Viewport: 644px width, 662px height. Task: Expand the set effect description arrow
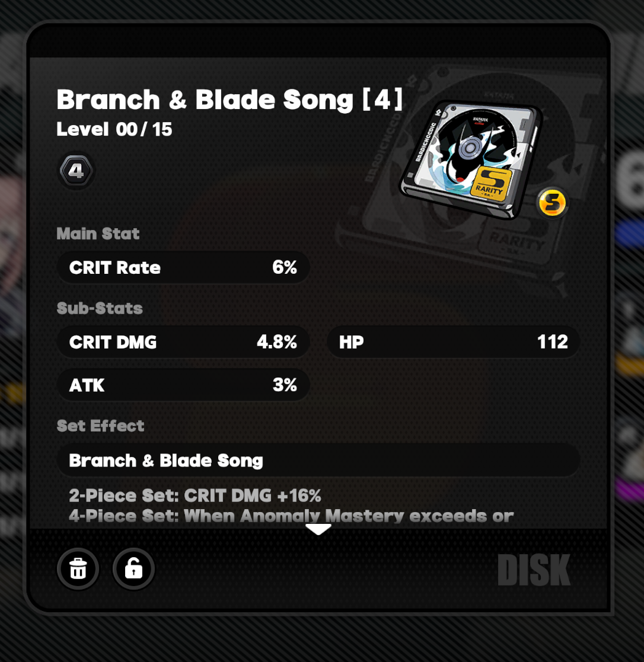point(318,529)
